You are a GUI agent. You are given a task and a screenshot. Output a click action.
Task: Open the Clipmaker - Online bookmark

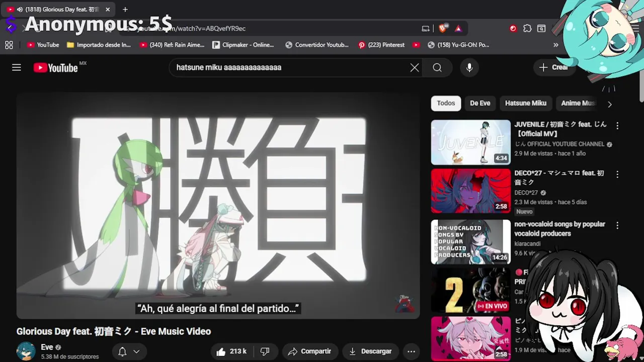point(244,45)
